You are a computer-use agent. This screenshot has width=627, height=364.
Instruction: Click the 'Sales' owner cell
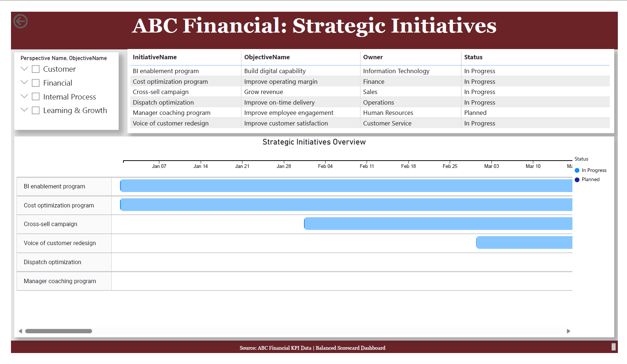point(370,92)
